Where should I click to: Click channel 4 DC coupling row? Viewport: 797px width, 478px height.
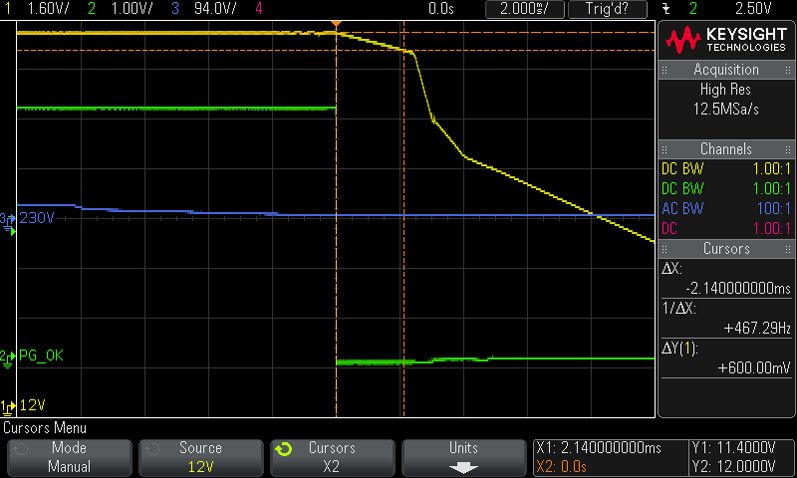click(726, 228)
